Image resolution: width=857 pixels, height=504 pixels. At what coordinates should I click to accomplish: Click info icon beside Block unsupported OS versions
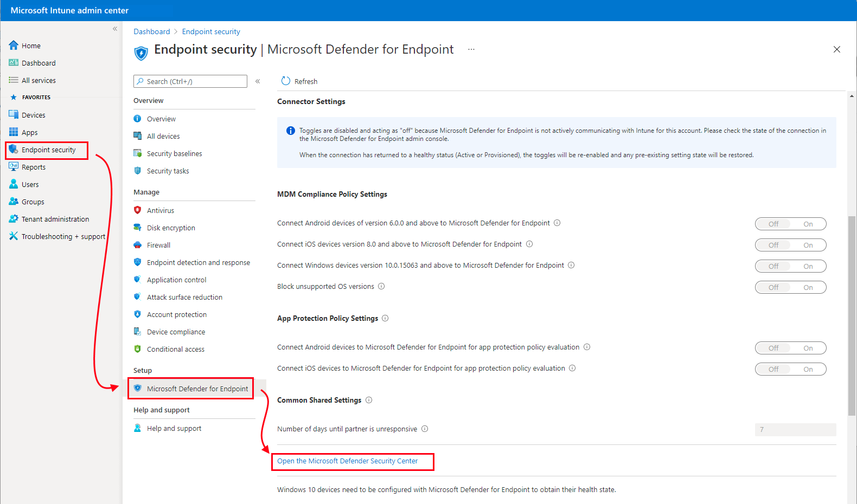[x=381, y=286]
